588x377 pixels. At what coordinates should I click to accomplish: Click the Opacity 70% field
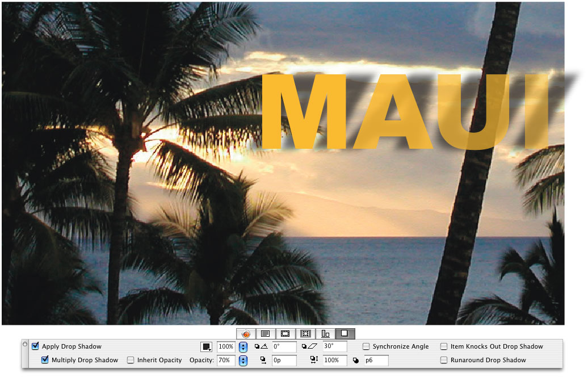pos(226,360)
